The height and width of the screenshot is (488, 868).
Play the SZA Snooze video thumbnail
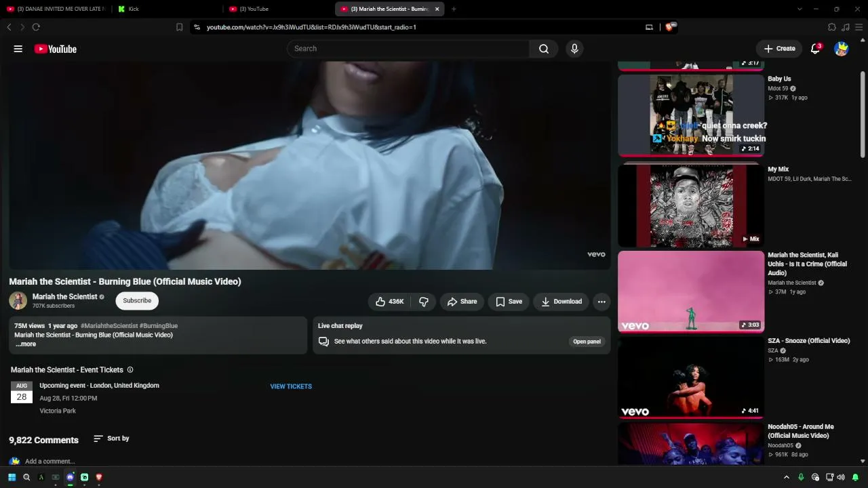point(691,378)
